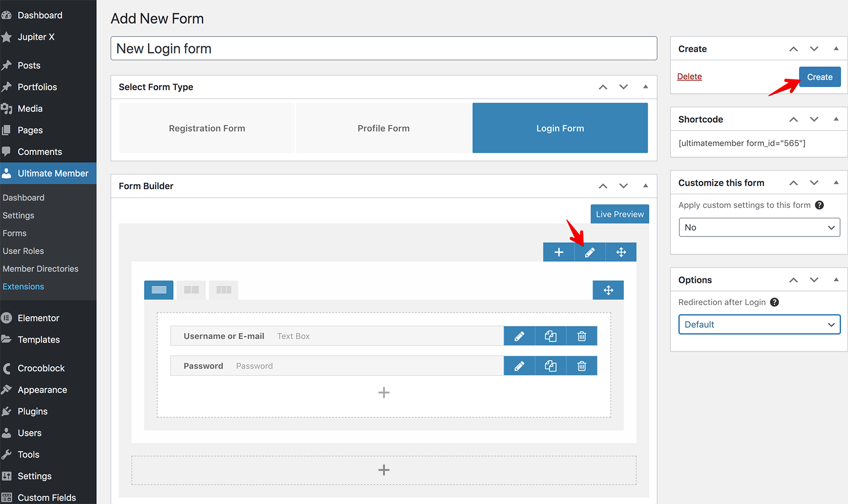Collapse the Form Builder panel
The height and width of the screenshot is (504, 848).
point(645,186)
